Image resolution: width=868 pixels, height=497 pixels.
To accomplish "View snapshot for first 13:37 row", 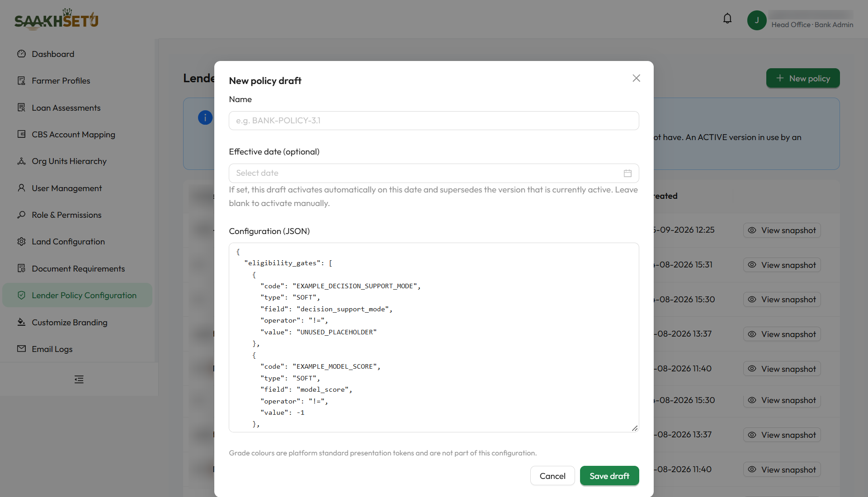I will [x=782, y=334].
